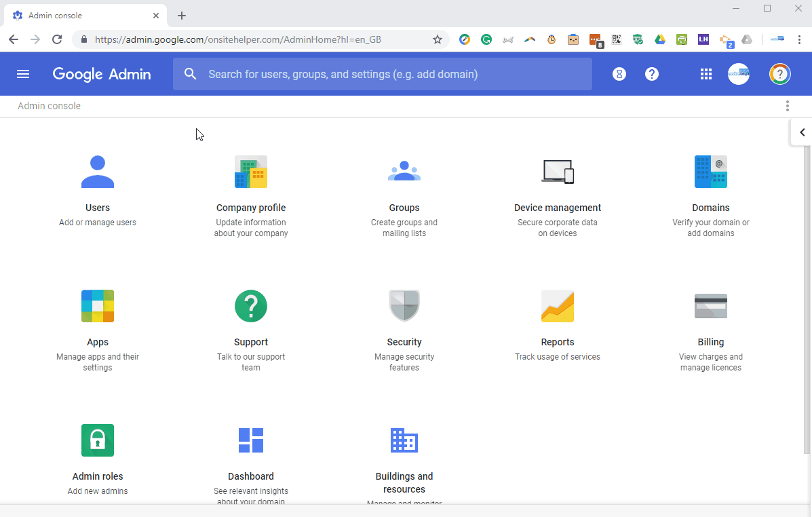Open the hourglass tasks icon
This screenshot has width=812, height=517.
point(619,74)
